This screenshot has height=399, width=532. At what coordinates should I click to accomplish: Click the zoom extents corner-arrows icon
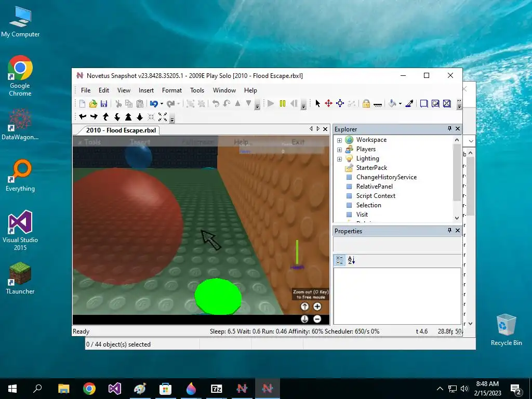point(163,117)
